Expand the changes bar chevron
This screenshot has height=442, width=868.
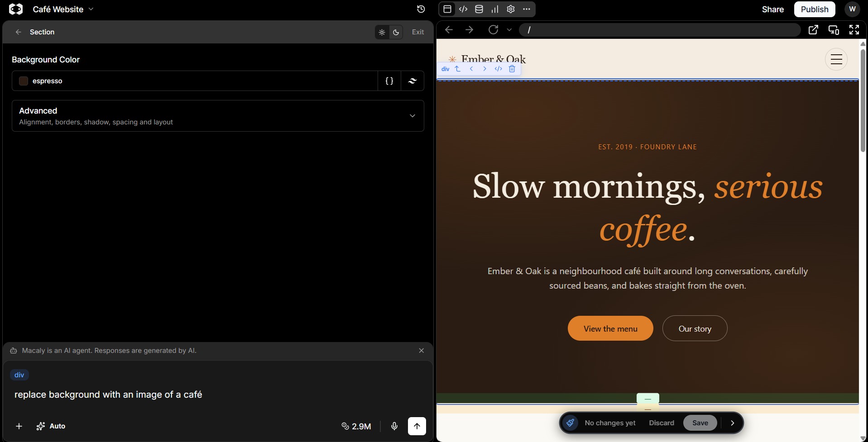click(x=733, y=423)
